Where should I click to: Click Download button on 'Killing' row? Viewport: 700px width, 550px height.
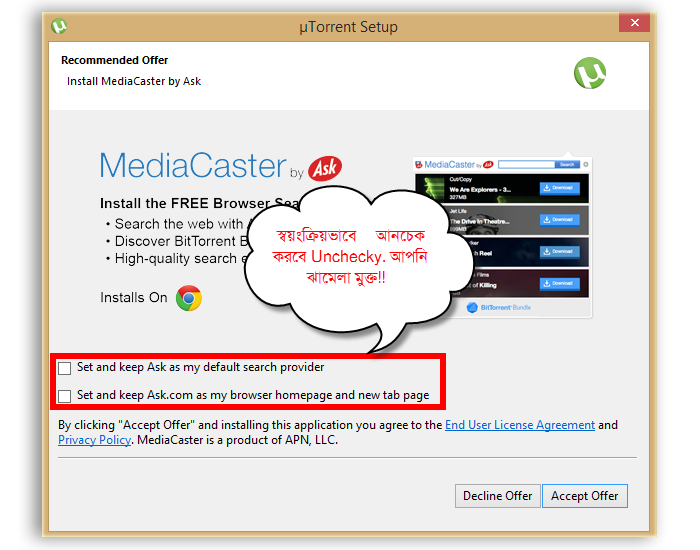pos(560,283)
